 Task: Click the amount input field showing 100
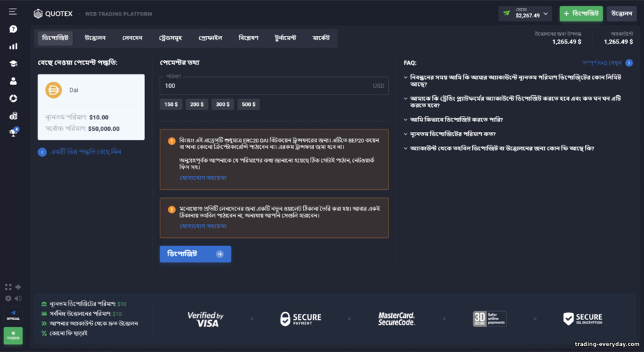274,86
